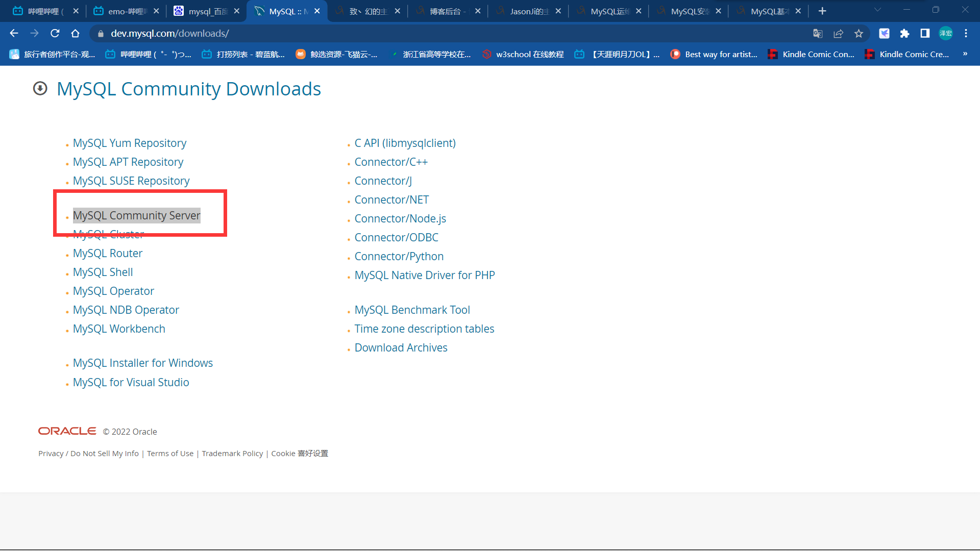Viewport: 980px width, 551px height.
Task: Open Connector/Node.js link
Action: pyautogui.click(x=400, y=218)
